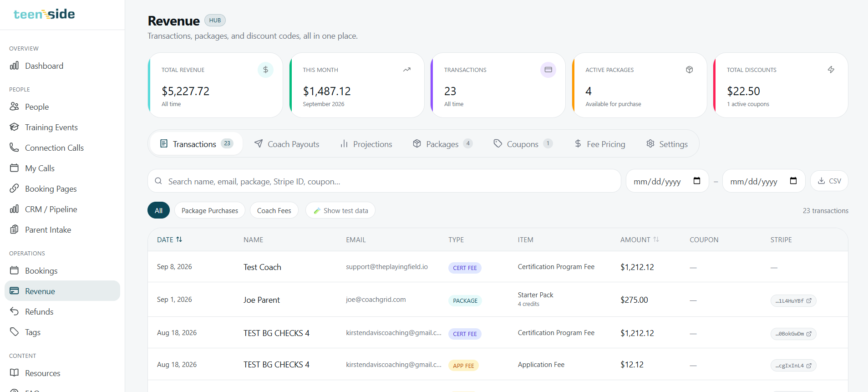Go to People in the sidebar
The height and width of the screenshot is (392, 868).
point(62,107)
